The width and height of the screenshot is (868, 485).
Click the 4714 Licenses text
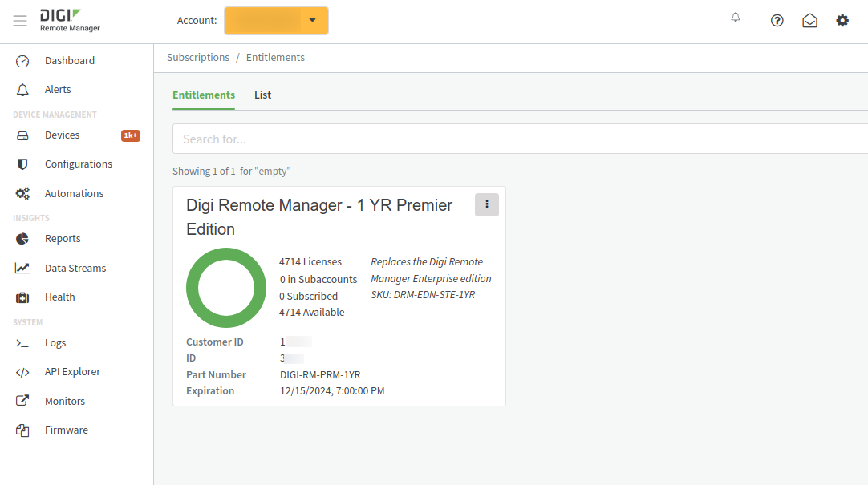(x=310, y=261)
